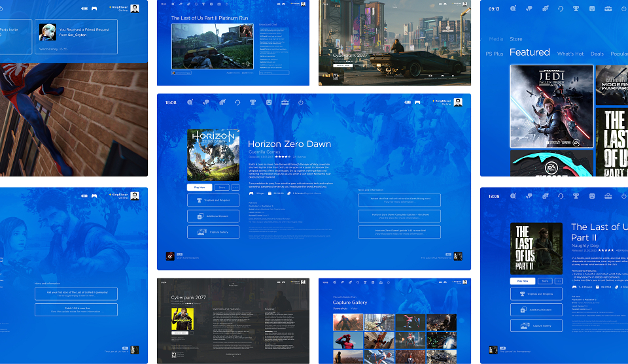This screenshot has width=628, height=364.
Task: Click Ser_Cryton's avatar in friend request
Action: [47, 32]
